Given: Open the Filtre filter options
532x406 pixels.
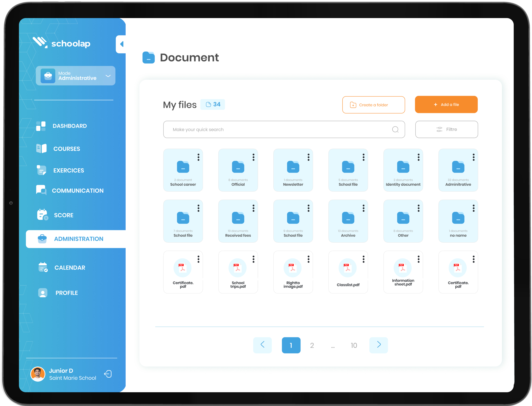Looking at the screenshot, I should point(446,129).
